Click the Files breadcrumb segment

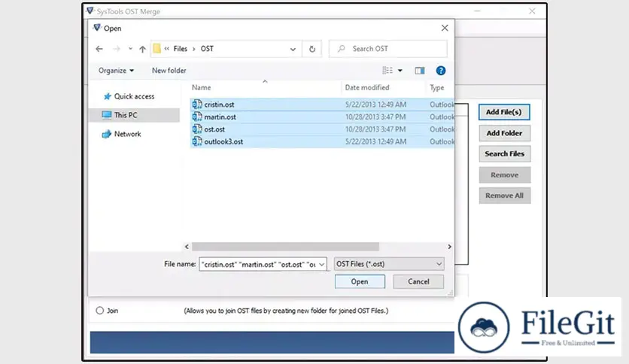[180, 48]
